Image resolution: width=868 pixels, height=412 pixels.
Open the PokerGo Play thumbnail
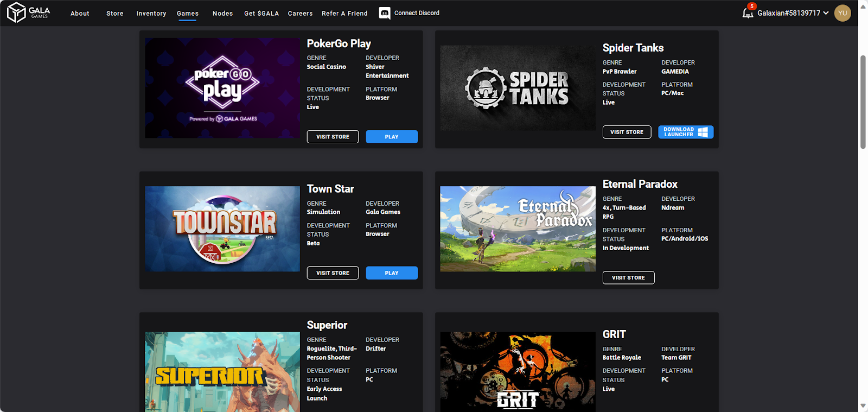[222, 88]
